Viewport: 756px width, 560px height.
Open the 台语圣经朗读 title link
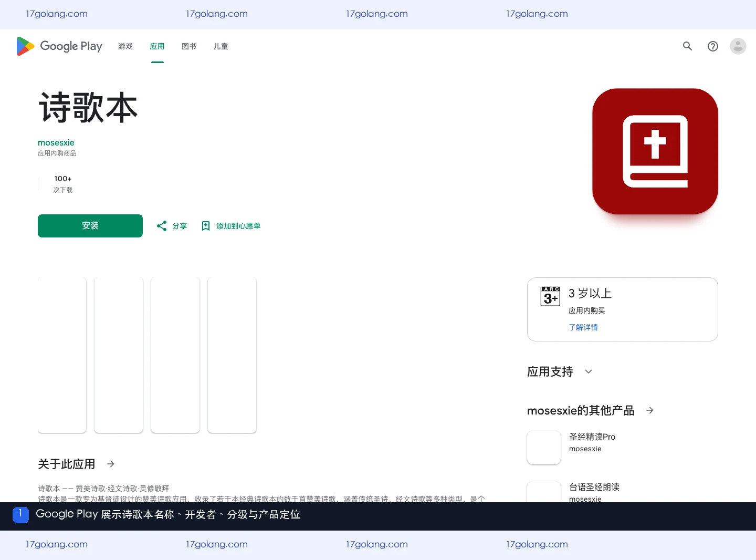pos(594,487)
